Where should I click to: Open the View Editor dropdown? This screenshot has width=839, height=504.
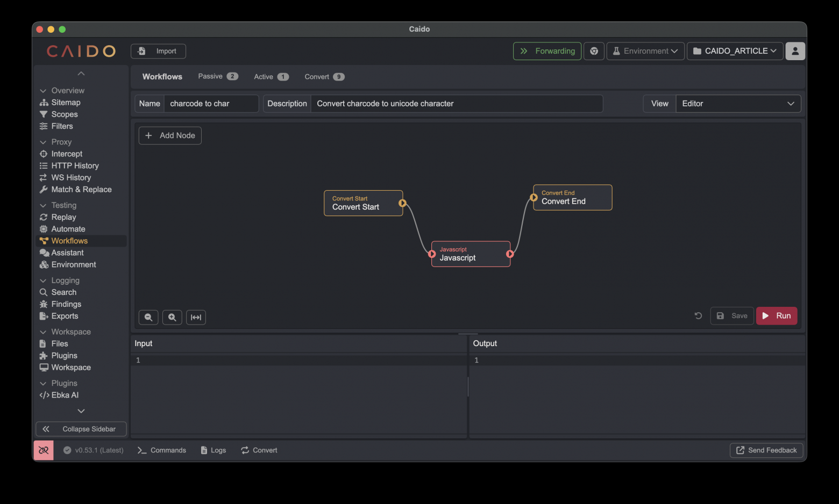[738, 103]
